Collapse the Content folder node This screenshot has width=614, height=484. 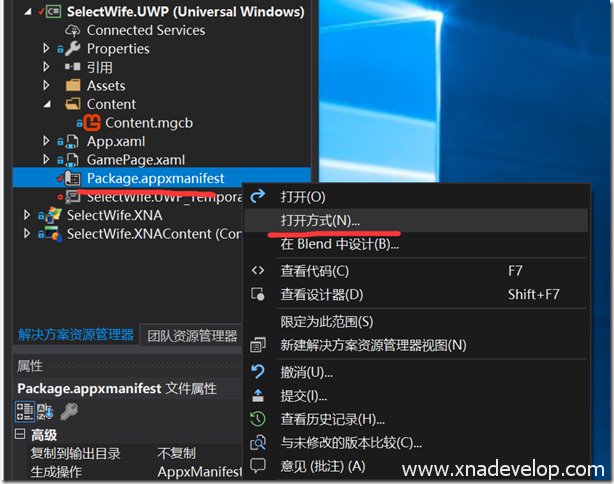point(46,104)
